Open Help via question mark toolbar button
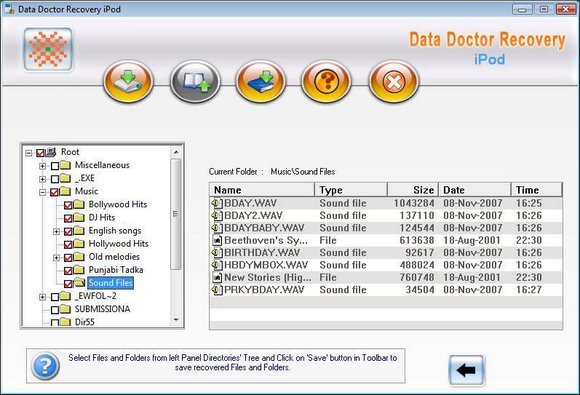The height and width of the screenshot is (395, 580). point(326,82)
